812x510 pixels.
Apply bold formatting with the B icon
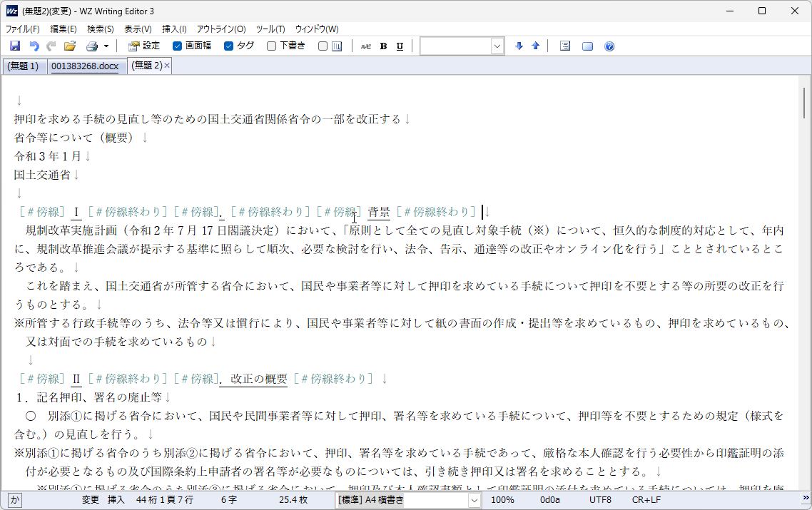point(383,46)
